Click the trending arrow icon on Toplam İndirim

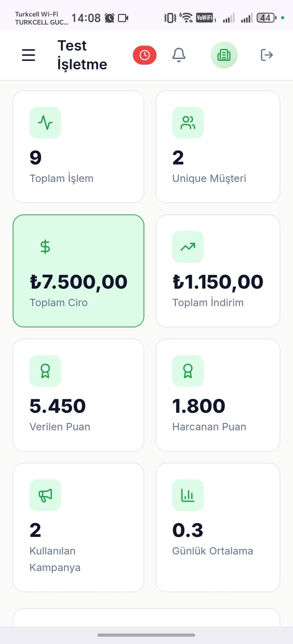tap(188, 247)
